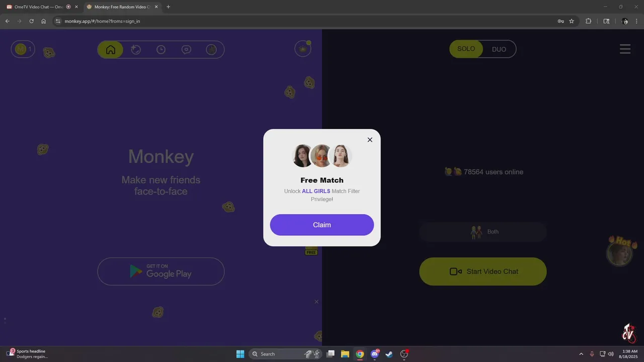
Task: Click the Monkey title text
Action: click(161, 156)
